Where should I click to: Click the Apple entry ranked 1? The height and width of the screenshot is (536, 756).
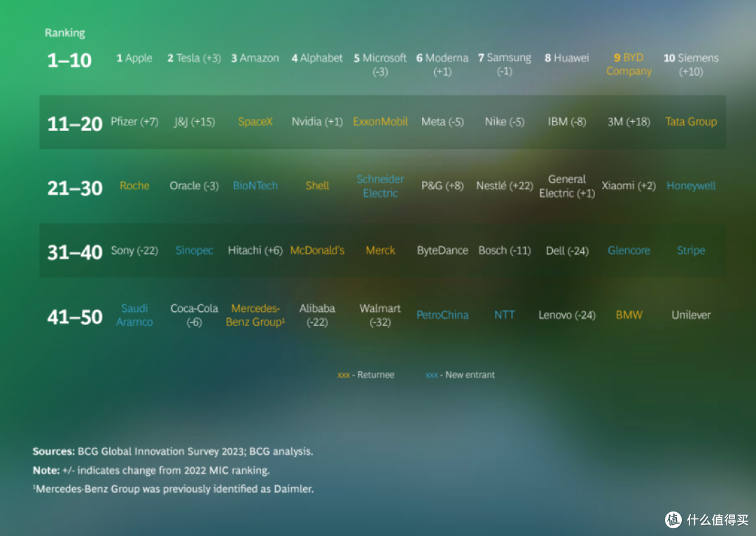click(x=134, y=58)
